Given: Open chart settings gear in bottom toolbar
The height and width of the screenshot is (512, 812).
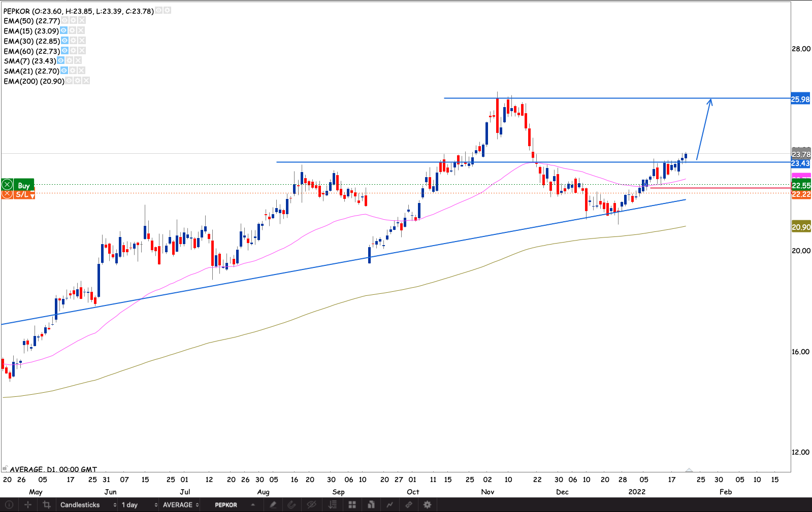Looking at the screenshot, I should tap(428, 505).
